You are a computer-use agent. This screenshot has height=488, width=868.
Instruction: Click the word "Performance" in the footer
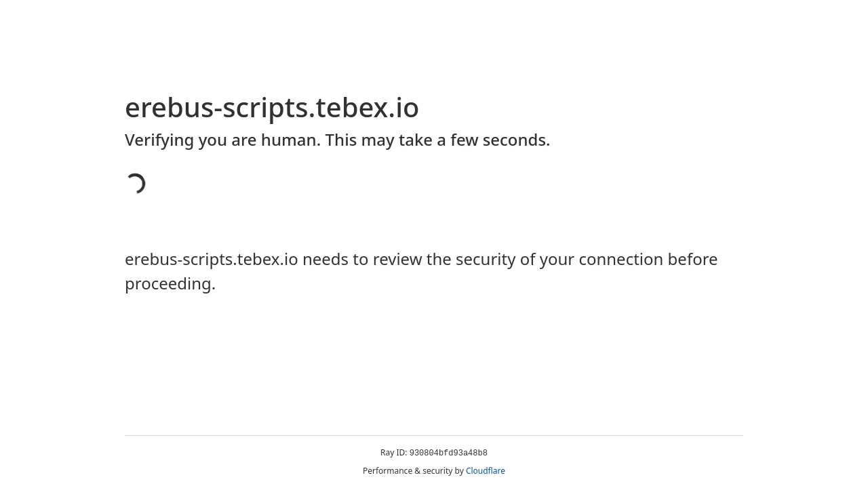coord(387,471)
